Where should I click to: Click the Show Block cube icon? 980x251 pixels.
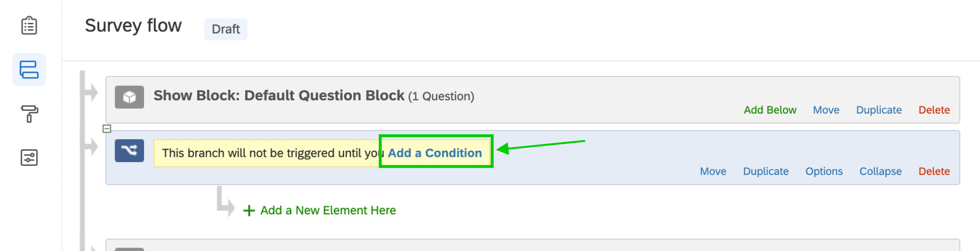click(129, 97)
